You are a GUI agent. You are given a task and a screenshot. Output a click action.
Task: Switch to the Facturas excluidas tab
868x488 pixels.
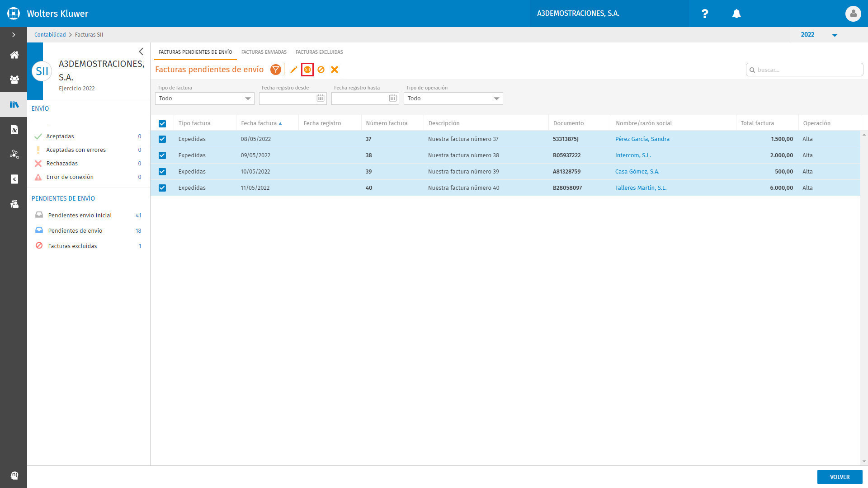(x=319, y=52)
